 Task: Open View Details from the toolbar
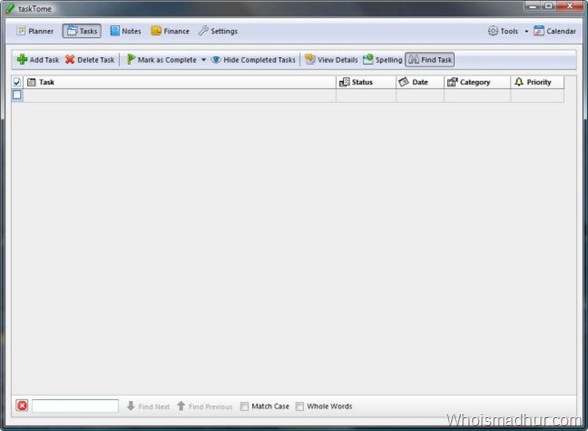click(331, 60)
